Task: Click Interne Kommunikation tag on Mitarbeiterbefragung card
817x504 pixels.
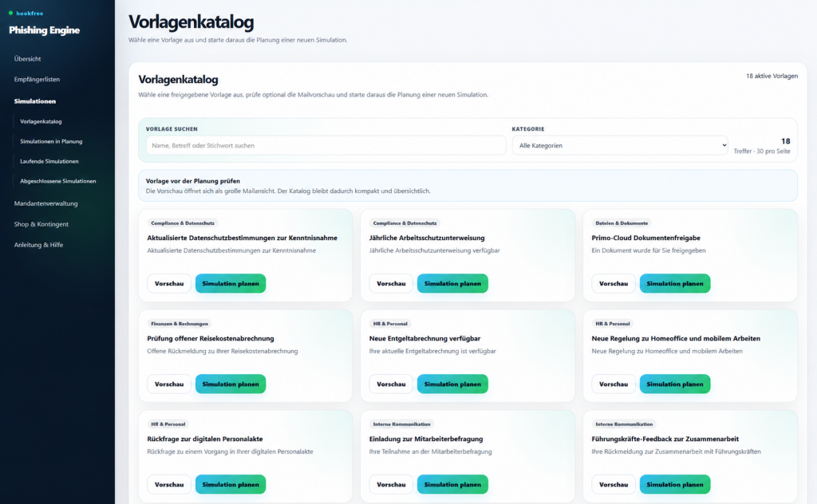Action: [x=402, y=423]
